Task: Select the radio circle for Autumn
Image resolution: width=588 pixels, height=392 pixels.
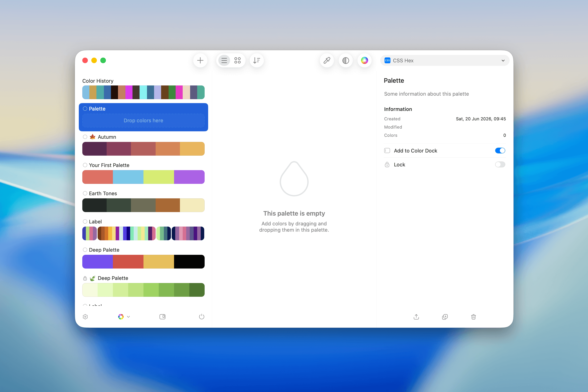Action: (x=85, y=137)
